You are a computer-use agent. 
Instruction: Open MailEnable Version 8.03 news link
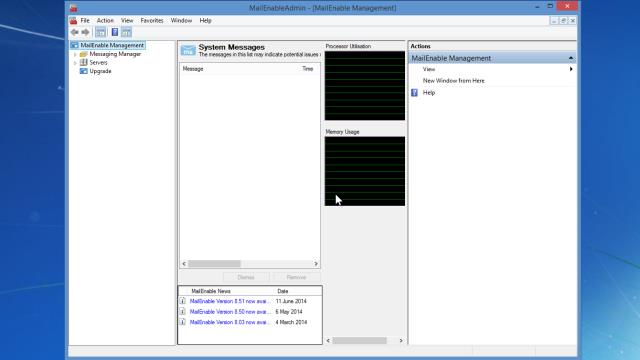(x=230, y=322)
